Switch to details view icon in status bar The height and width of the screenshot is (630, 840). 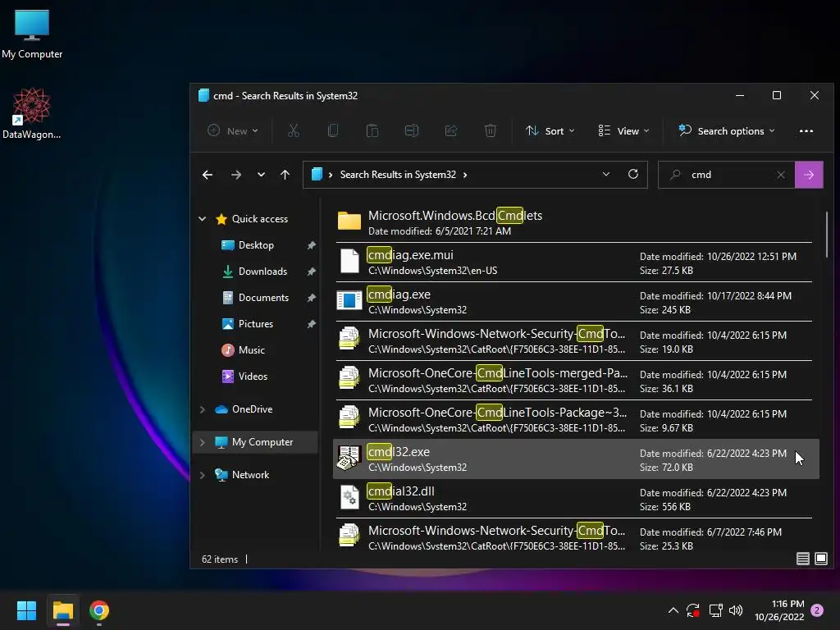pos(802,559)
